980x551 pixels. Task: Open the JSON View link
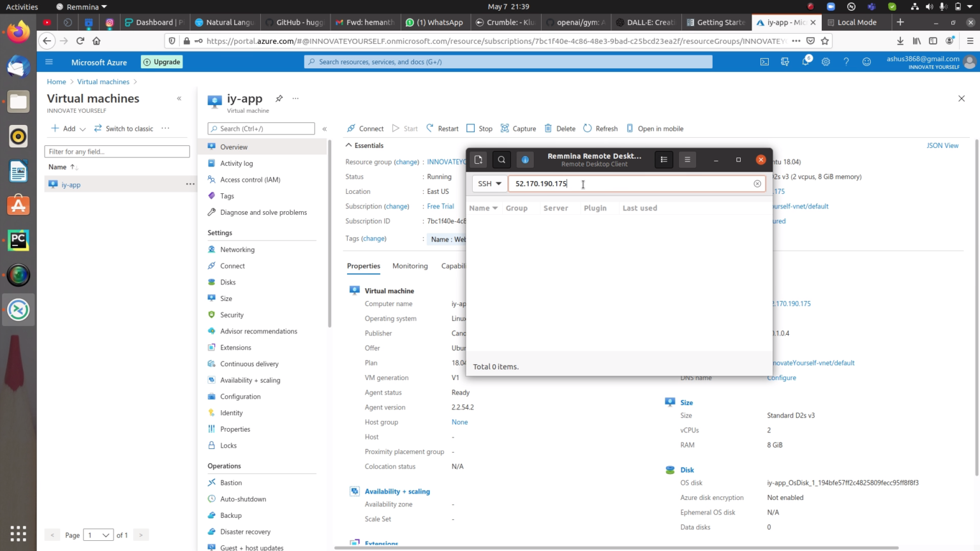[x=942, y=145]
